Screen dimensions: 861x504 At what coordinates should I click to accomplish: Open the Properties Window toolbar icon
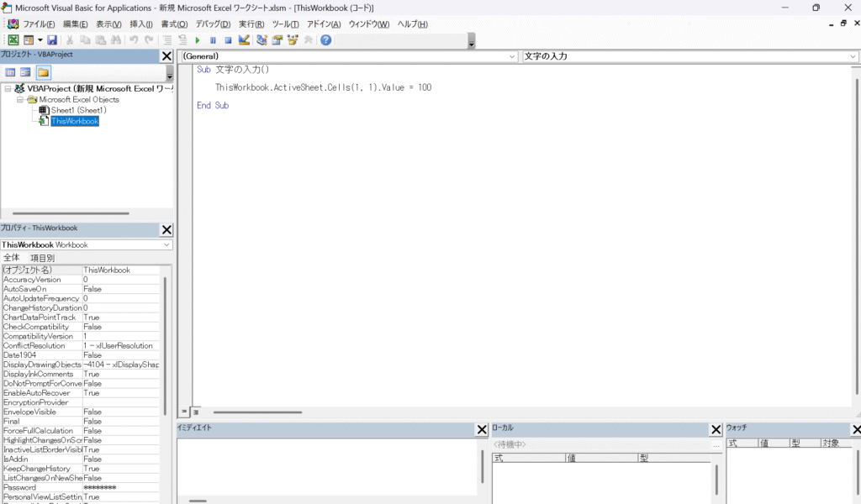pyautogui.click(x=277, y=40)
